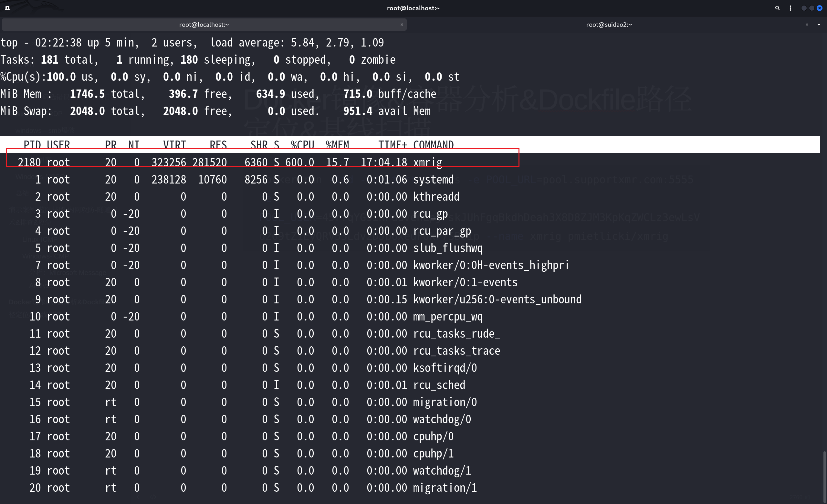Screen dimensions: 827x504
Task: Click PID 2180 in the process list
Action: coord(29,163)
